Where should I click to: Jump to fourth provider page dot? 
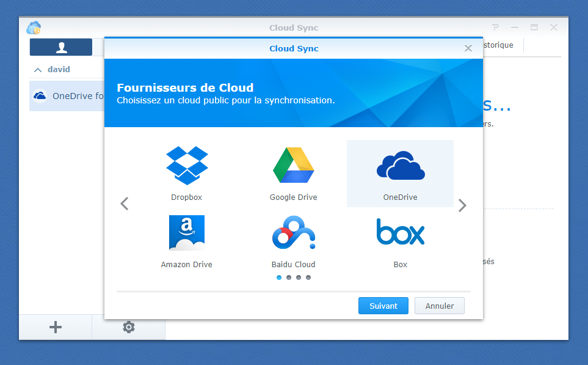(308, 278)
